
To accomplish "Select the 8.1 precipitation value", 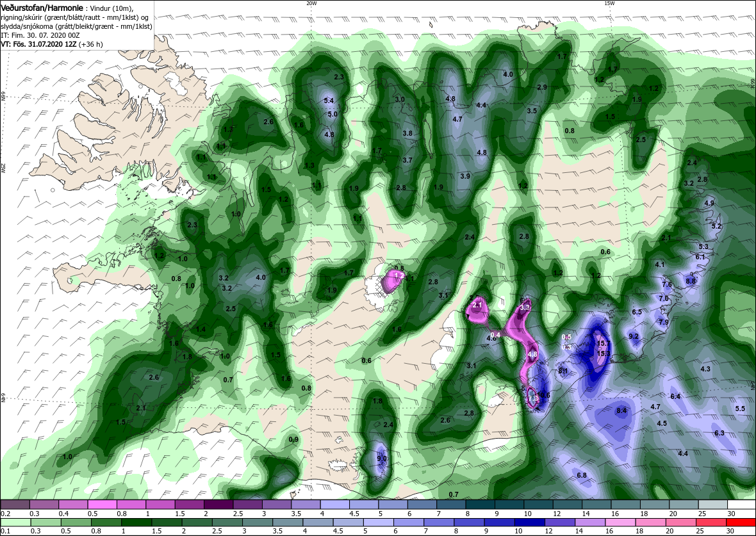I will coord(563,371).
